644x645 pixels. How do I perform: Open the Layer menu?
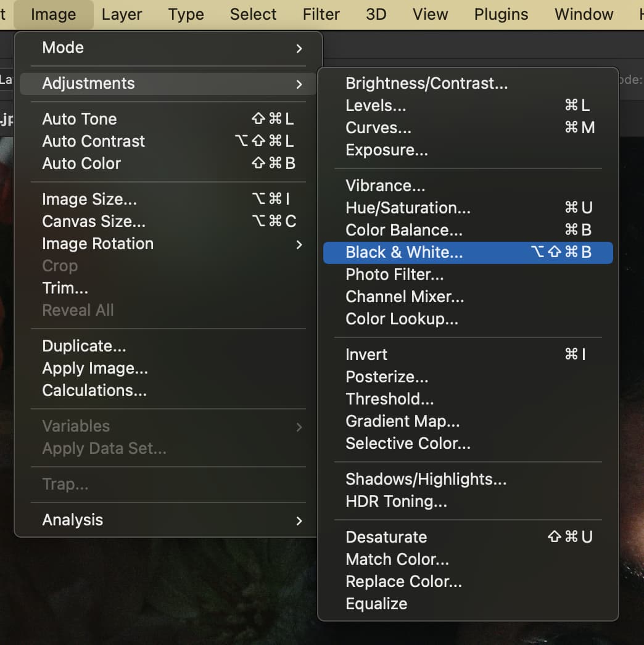click(122, 14)
